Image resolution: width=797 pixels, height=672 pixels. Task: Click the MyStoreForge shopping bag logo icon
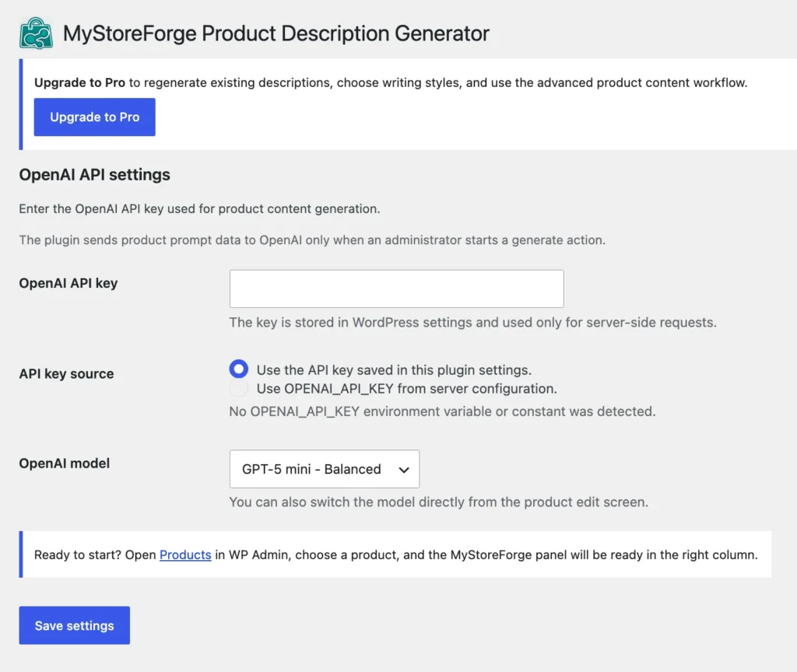pos(36,33)
